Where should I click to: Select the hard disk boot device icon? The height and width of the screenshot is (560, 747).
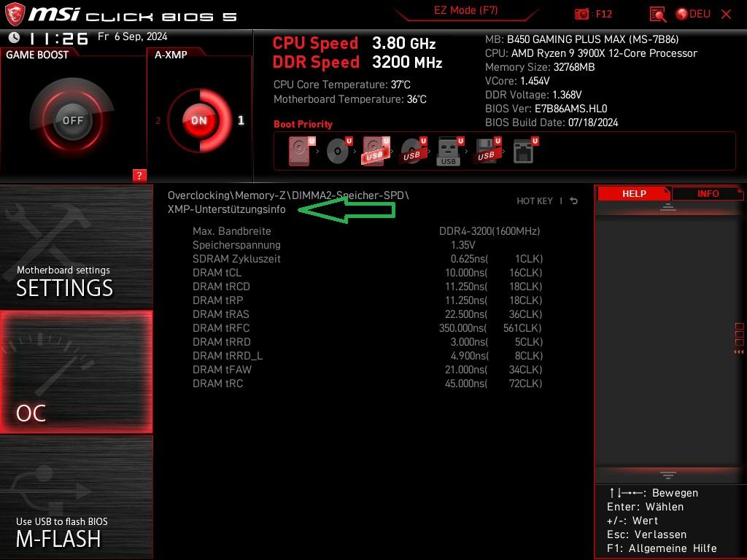click(302, 152)
